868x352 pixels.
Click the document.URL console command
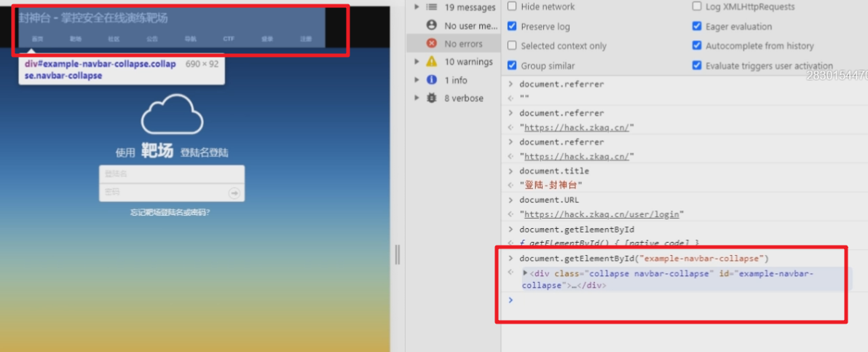coord(549,200)
